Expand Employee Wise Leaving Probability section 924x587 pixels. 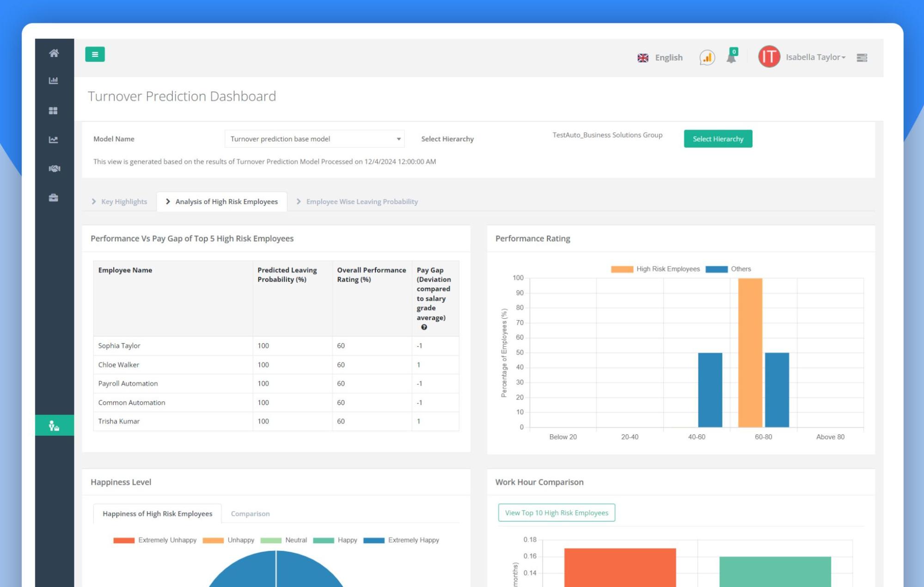tap(362, 201)
